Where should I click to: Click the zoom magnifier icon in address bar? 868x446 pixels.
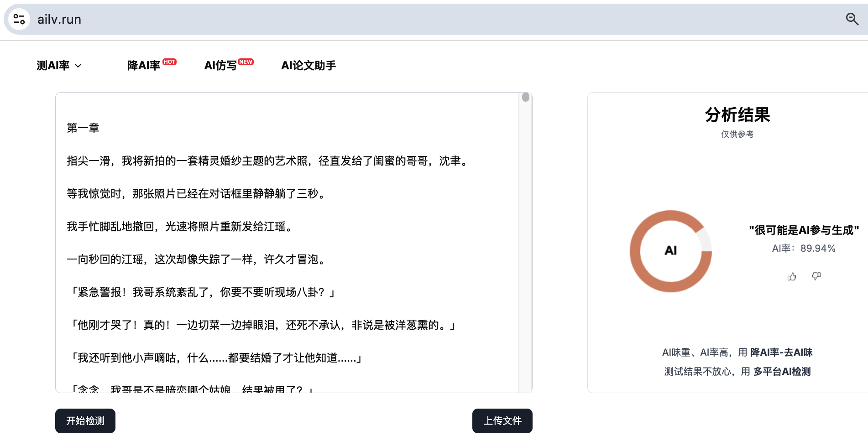point(852,19)
